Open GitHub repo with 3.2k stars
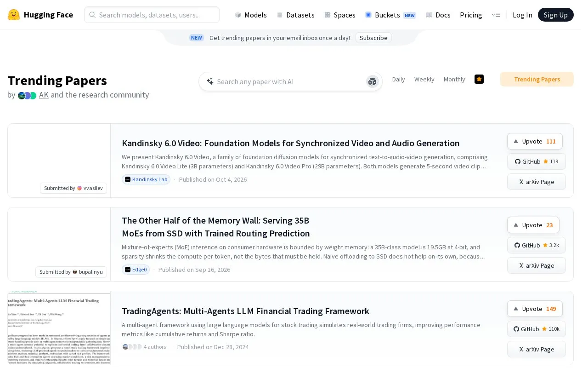 537,245
